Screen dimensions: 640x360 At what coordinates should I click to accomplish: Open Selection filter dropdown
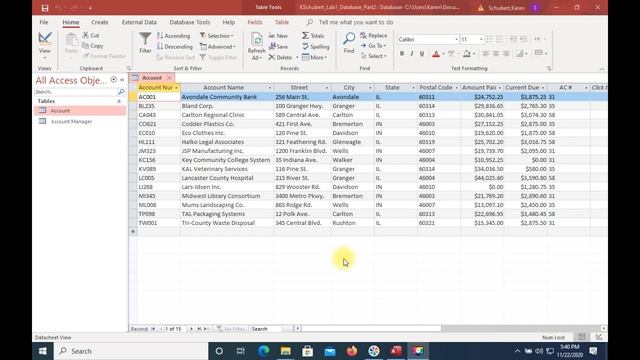coord(217,36)
